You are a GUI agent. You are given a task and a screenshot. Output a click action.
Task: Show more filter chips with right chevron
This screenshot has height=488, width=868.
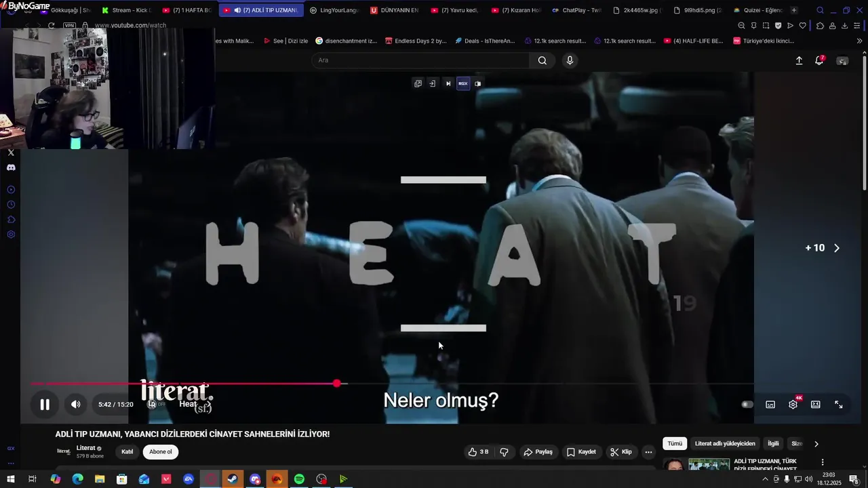(816, 444)
